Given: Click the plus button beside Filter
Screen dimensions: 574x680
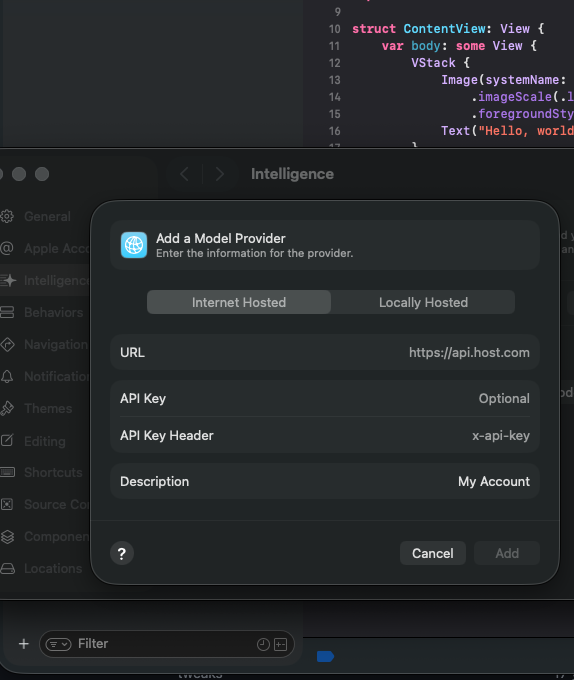Looking at the screenshot, I should [x=24, y=644].
